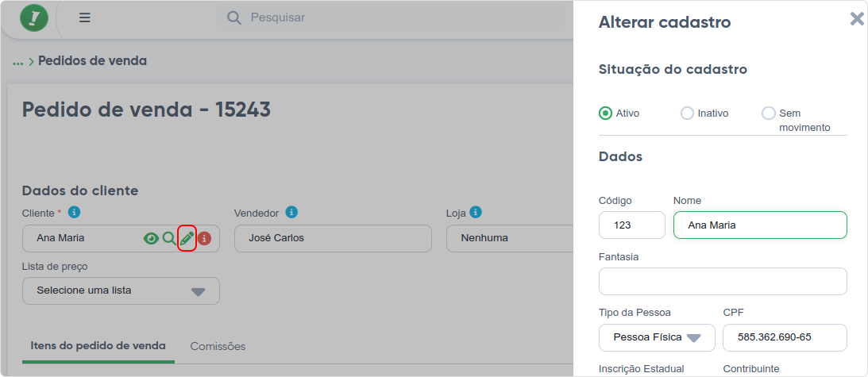Image resolution: width=868 pixels, height=377 pixels.
Task: Choose the Sem movimento radio option
Action: click(x=769, y=113)
